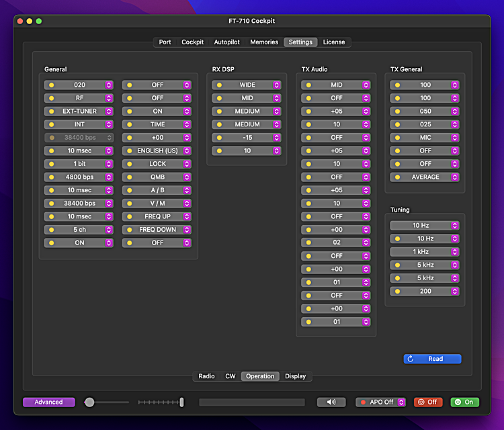Viewport: 504px width, 430px height.
Task: Change the A / B key assignment
Action: coord(157,190)
